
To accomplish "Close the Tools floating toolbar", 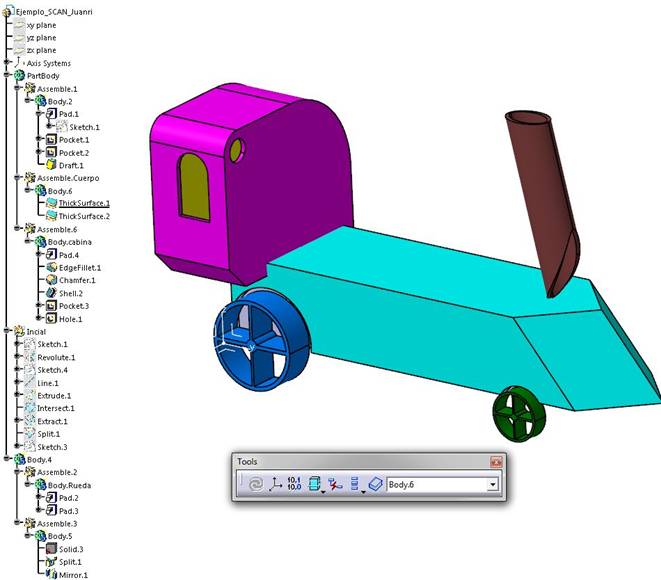I will pyautogui.click(x=495, y=462).
